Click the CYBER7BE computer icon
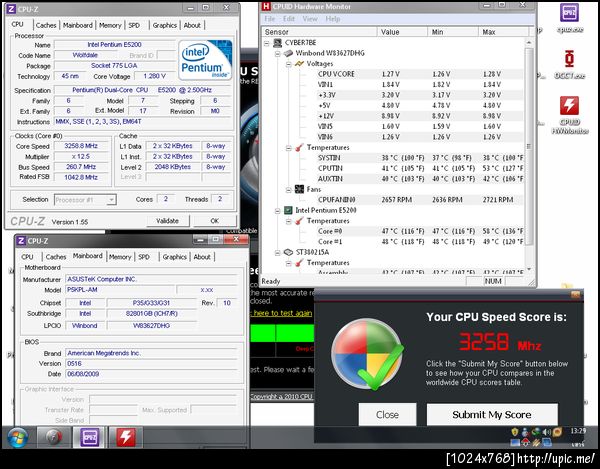 coord(277,43)
